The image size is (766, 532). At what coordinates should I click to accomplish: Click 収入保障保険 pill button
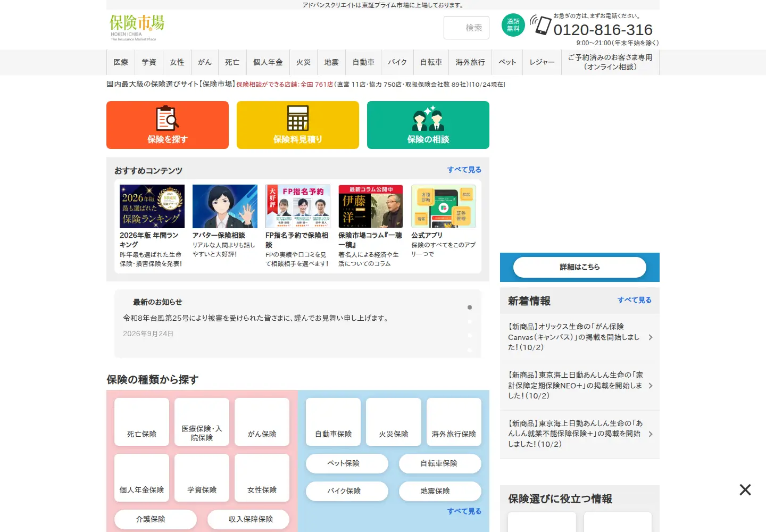[x=248, y=519]
